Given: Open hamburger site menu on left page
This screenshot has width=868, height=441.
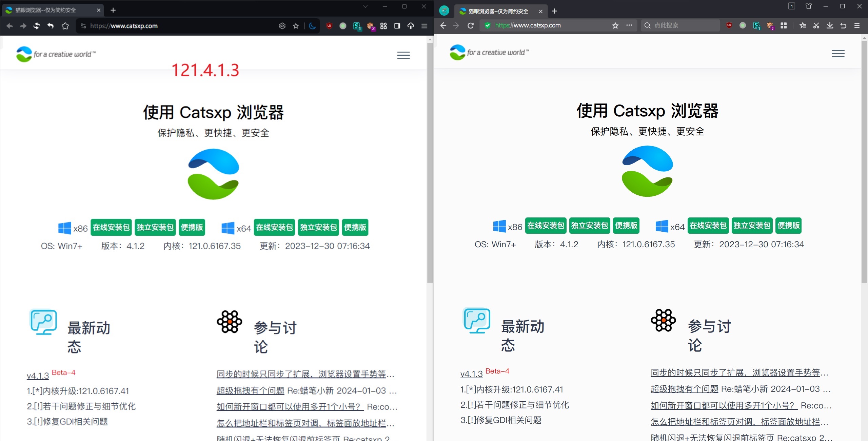Looking at the screenshot, I should click(403, 55).
